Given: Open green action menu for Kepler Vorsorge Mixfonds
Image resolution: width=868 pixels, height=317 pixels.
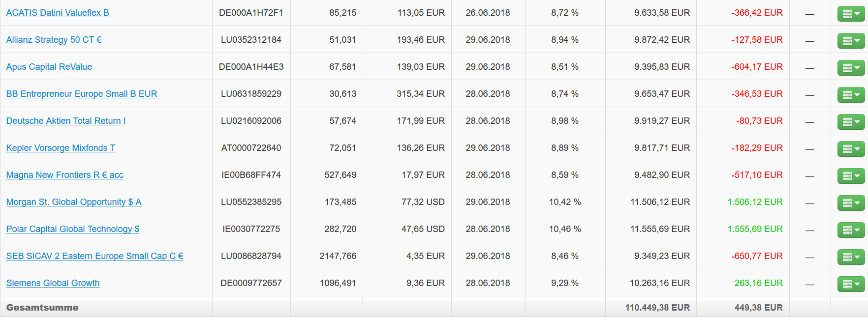Looking at the screenshot, I should pyautogui.click(x=851, y=149).
